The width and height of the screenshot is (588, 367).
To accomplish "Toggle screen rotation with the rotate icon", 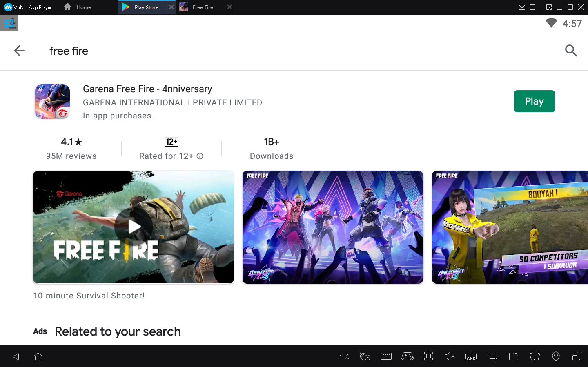I will click(577, 356).
